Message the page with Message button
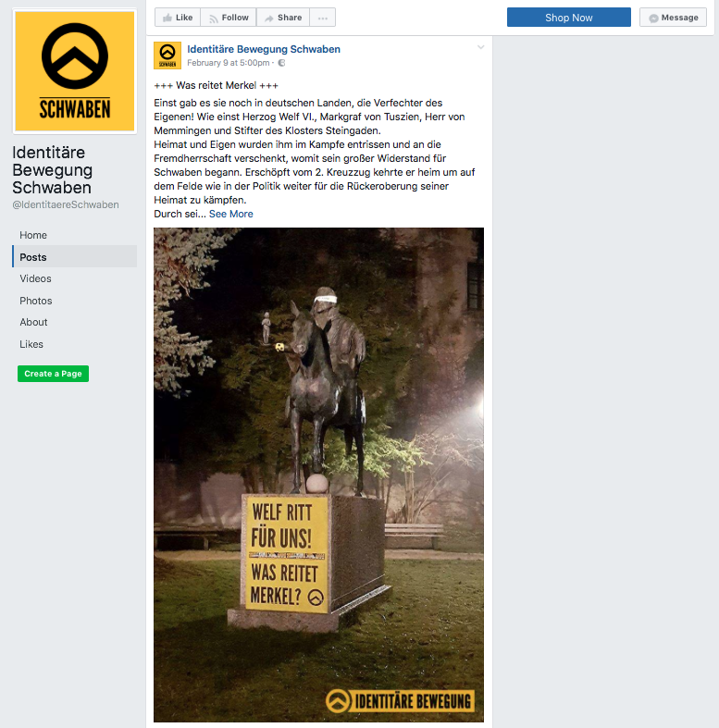The image size is (719, 728). (x=673, y=18)
